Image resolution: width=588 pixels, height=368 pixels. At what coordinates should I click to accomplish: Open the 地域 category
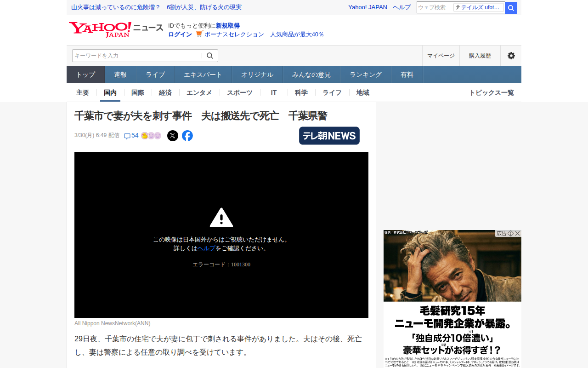(363, 92)
